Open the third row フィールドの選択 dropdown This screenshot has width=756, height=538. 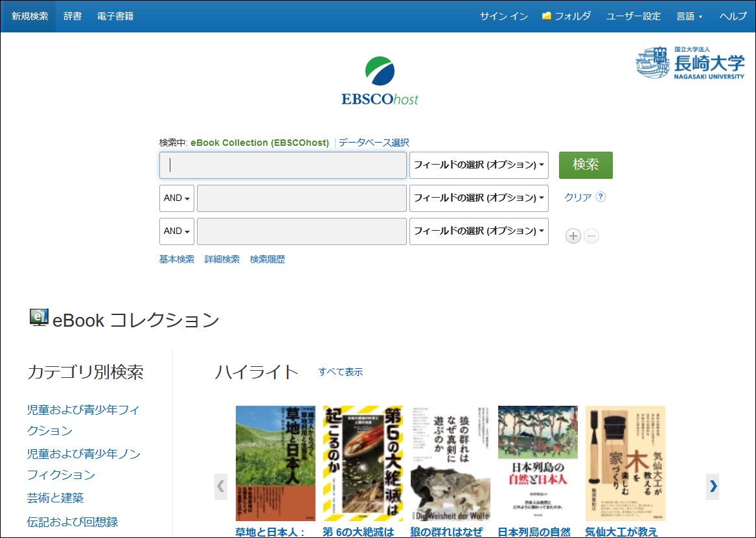pos(479,231)
